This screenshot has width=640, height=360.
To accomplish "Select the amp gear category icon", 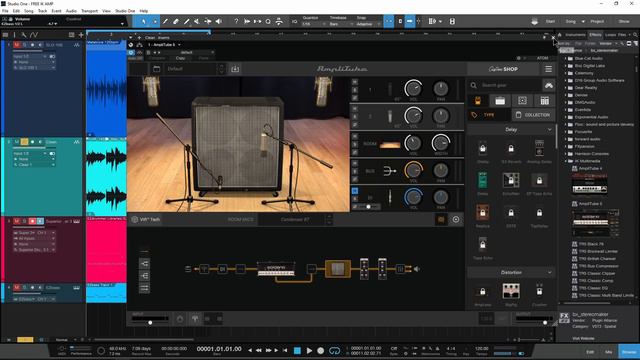I will [500, 100].
